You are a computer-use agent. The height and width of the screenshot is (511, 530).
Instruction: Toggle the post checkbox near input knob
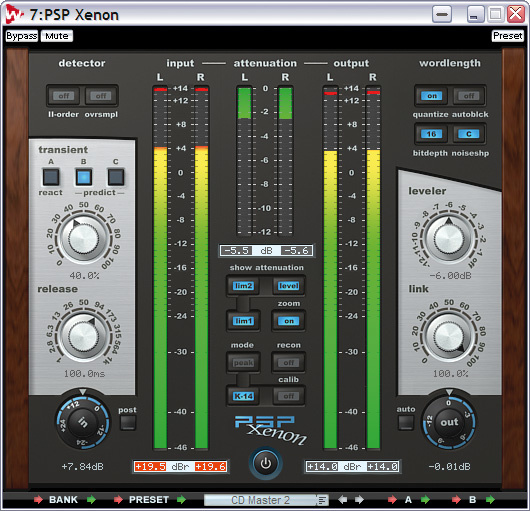(128, 423)
